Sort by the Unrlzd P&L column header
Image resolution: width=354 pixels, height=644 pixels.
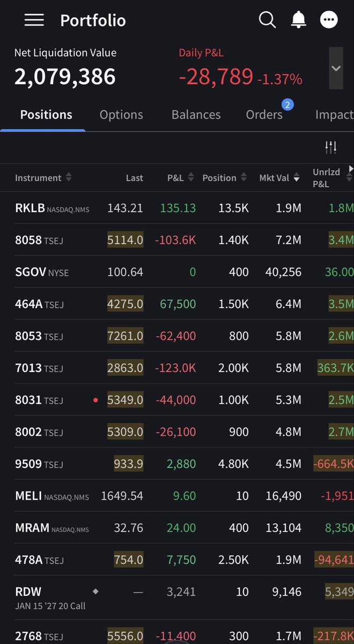[333, 178]
